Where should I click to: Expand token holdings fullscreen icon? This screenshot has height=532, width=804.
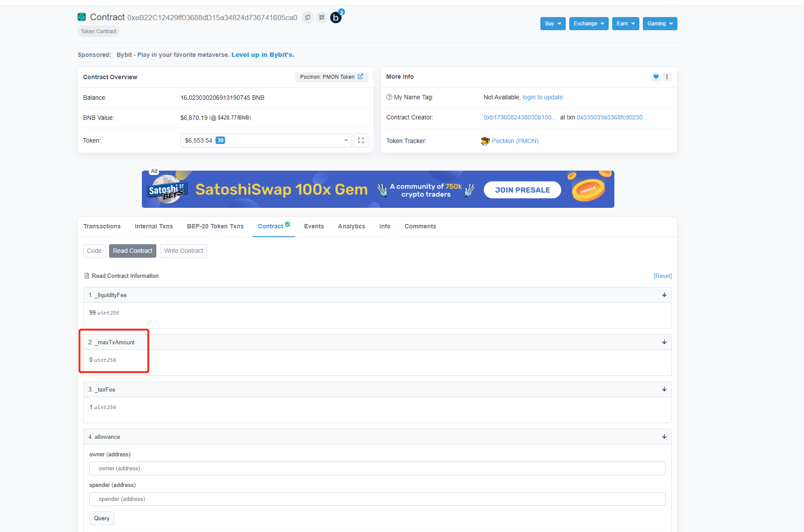click(361, 140)
